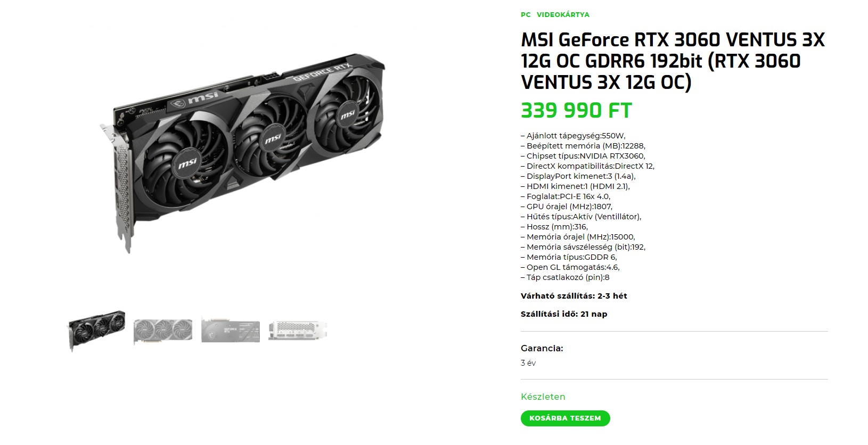Click the Garancia heading
868x445 pixels.
[x=542, y=349]
